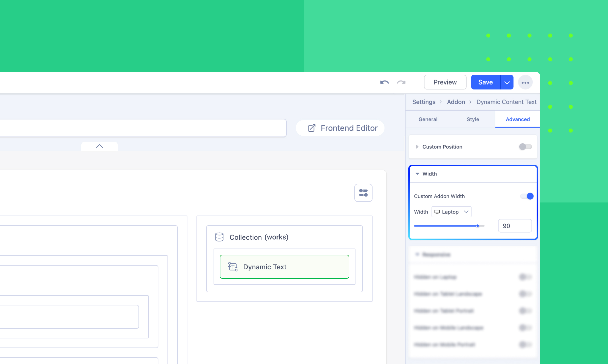Click the width value input field
Image resolution: width=608 pixels, height=364 pixels.
pyautogui.click(x=515, y=226)
